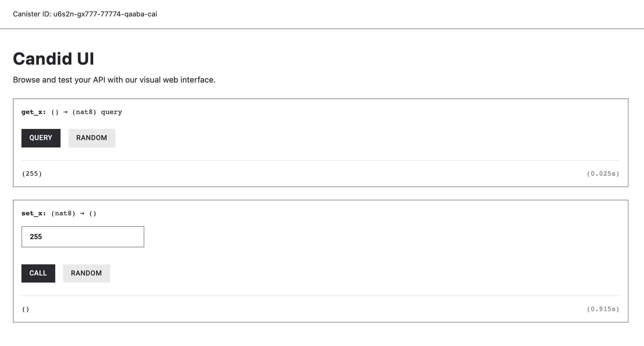Click the query keyword in get_x signature

pyautogui.click(x=111, y=112)
